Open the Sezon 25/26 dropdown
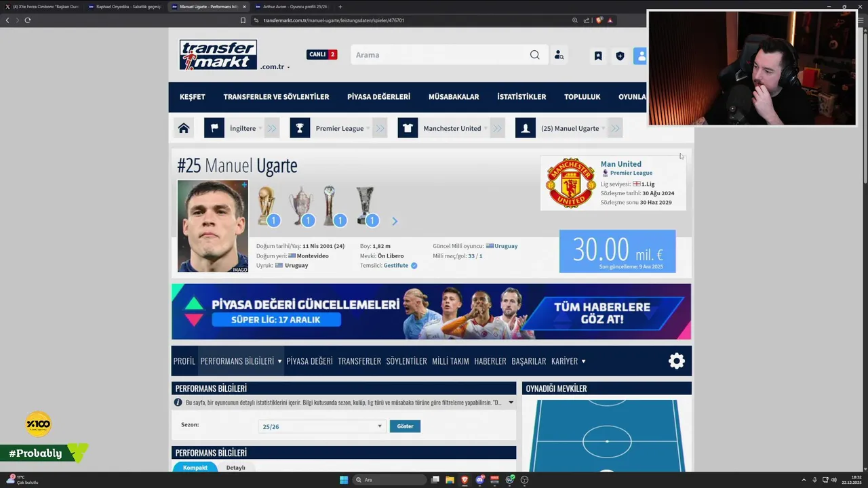Viewport: 868px width, 488px height. pos(322,426)
